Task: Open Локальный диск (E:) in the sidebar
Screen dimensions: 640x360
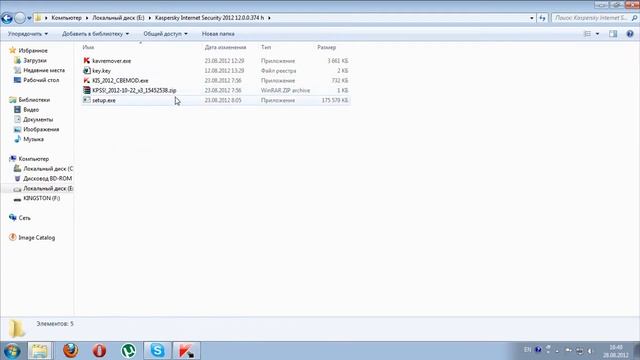Action: pos(48,188)
